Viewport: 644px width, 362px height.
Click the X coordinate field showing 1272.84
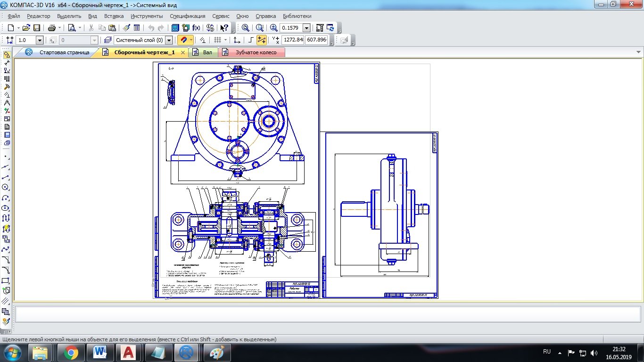tap(293, 40)
